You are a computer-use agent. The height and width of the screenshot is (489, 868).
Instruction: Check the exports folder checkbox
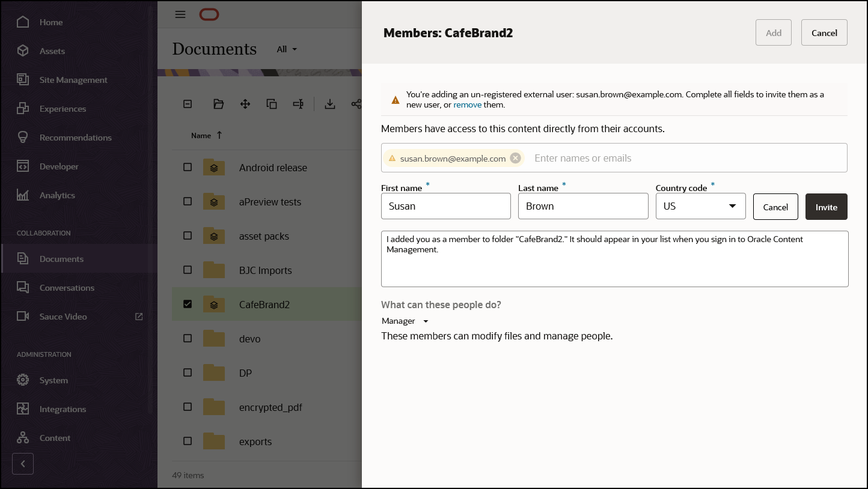[188, 441]
